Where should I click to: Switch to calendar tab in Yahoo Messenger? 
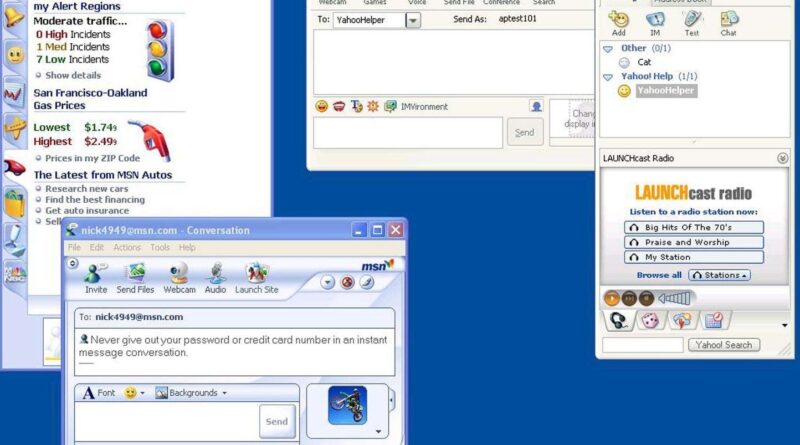click(x=713, y=321)
